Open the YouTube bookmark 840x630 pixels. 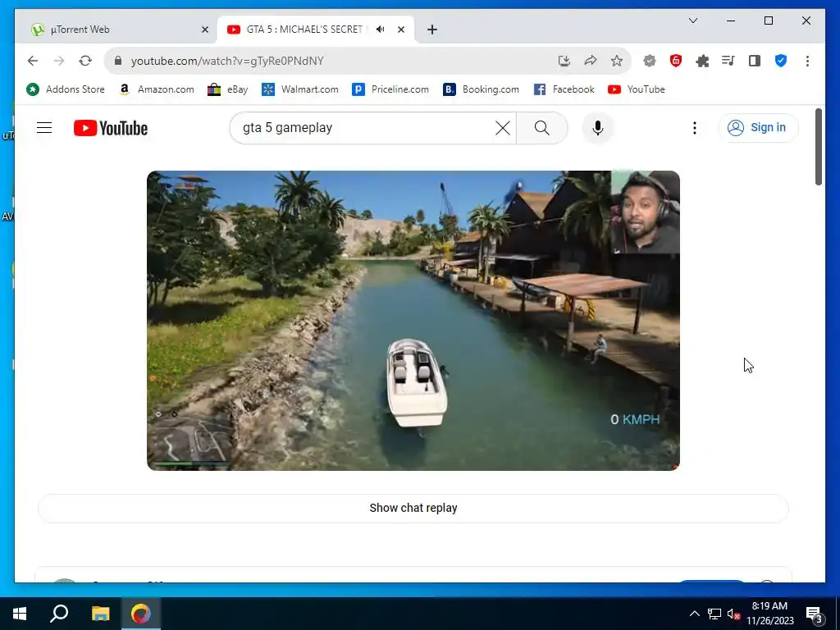(x=637, y=89)
